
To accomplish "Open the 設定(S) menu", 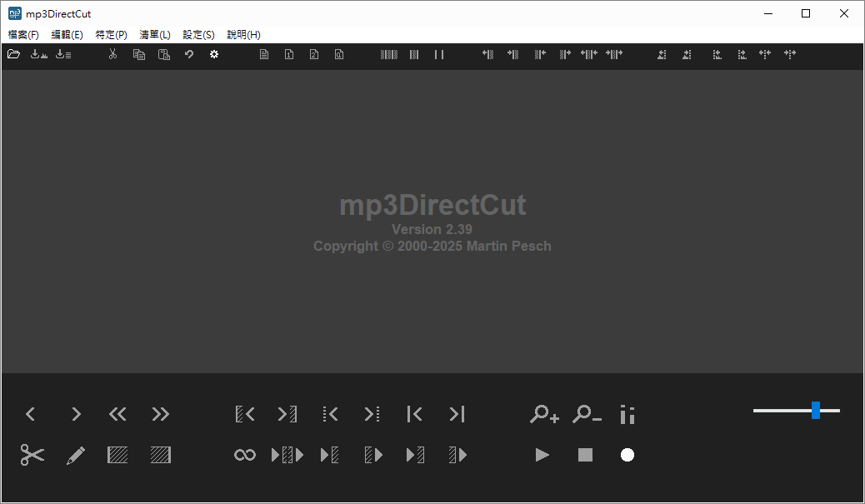I will tap(198, 35).
